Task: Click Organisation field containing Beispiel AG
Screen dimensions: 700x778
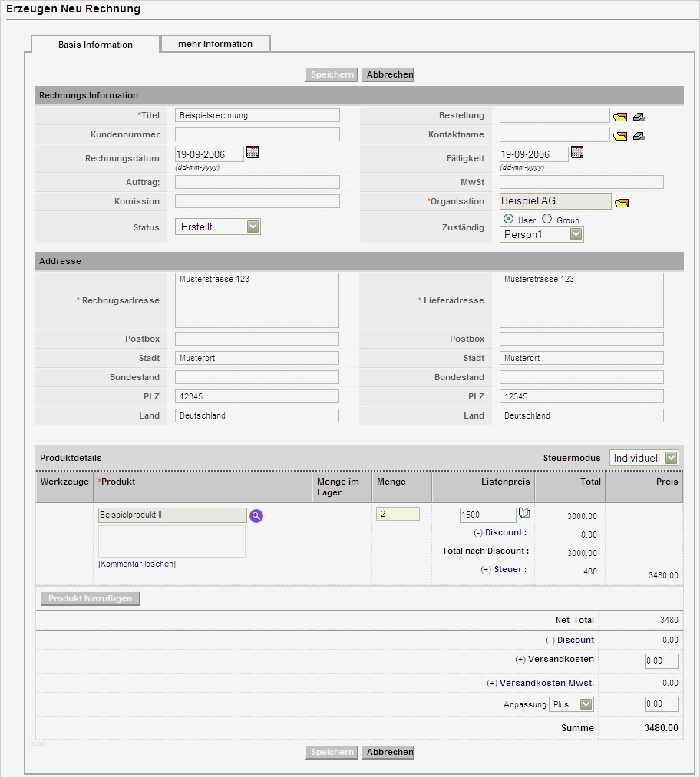Action: click(x=555, y=201)
